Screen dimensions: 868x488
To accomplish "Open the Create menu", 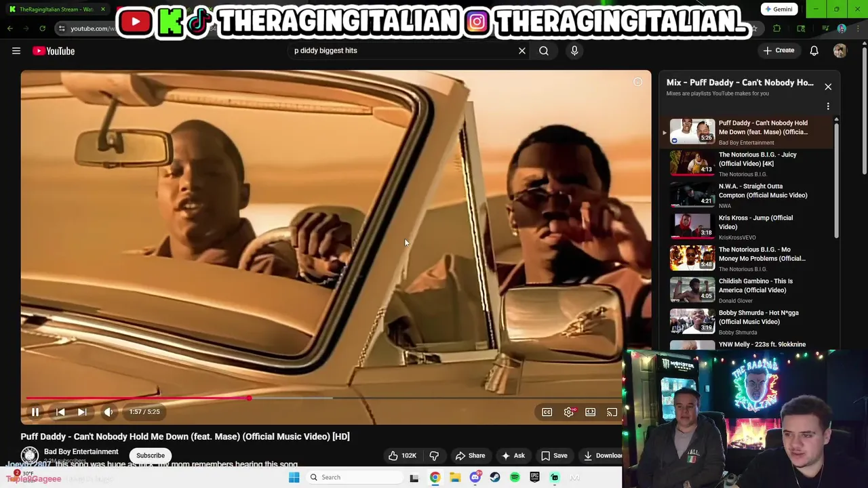I will click(778, 51).
